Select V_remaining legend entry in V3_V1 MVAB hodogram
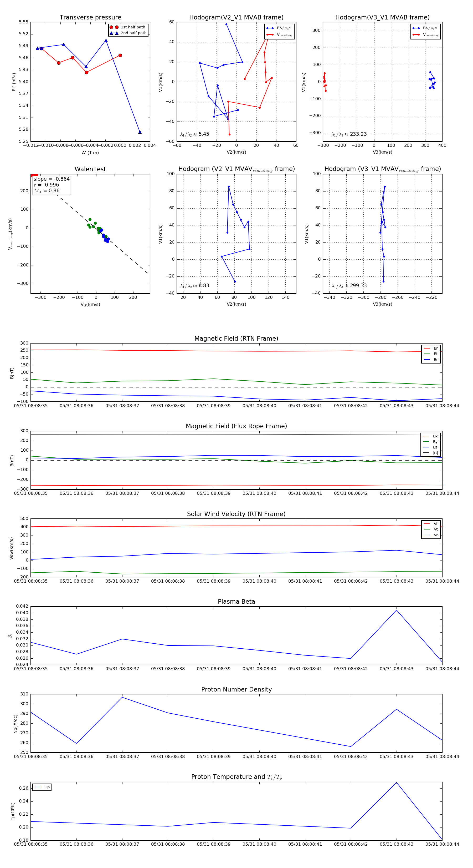Image resolution: width=473 pixels, height=868 pixels. (x=425, y=35)
